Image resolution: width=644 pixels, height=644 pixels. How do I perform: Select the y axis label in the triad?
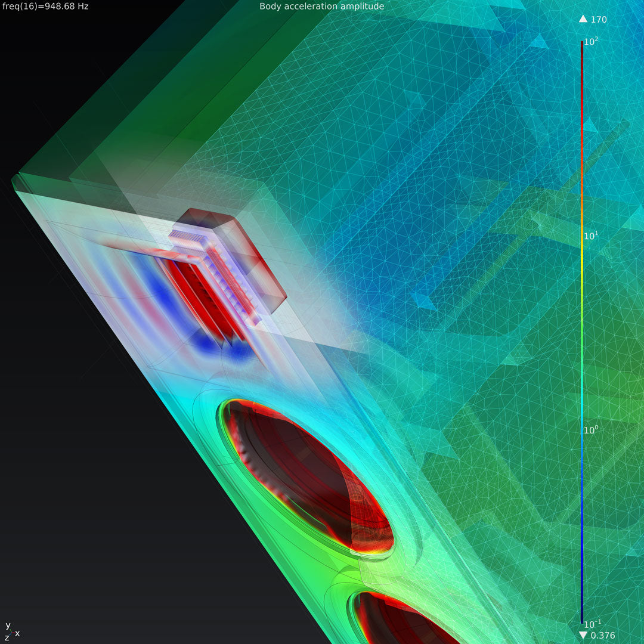8,625
